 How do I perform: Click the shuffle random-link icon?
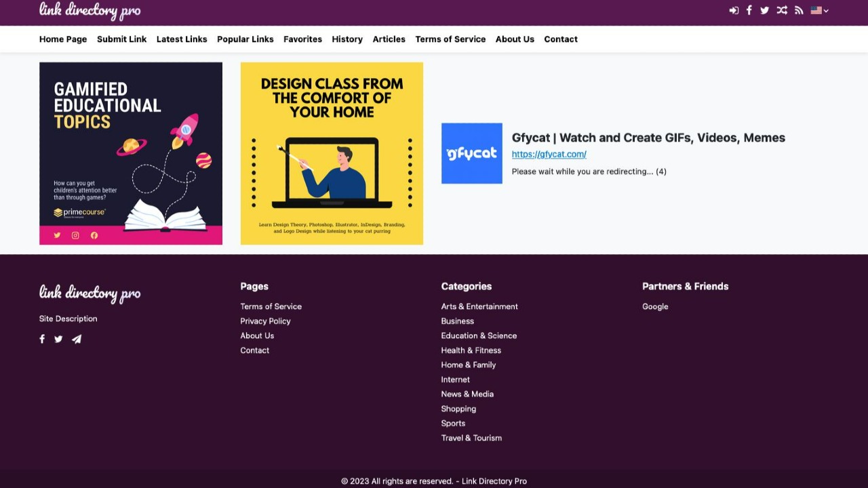782,10
